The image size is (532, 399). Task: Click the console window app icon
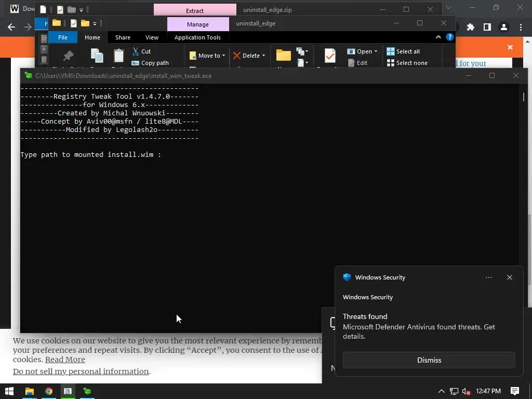(28, 75)
